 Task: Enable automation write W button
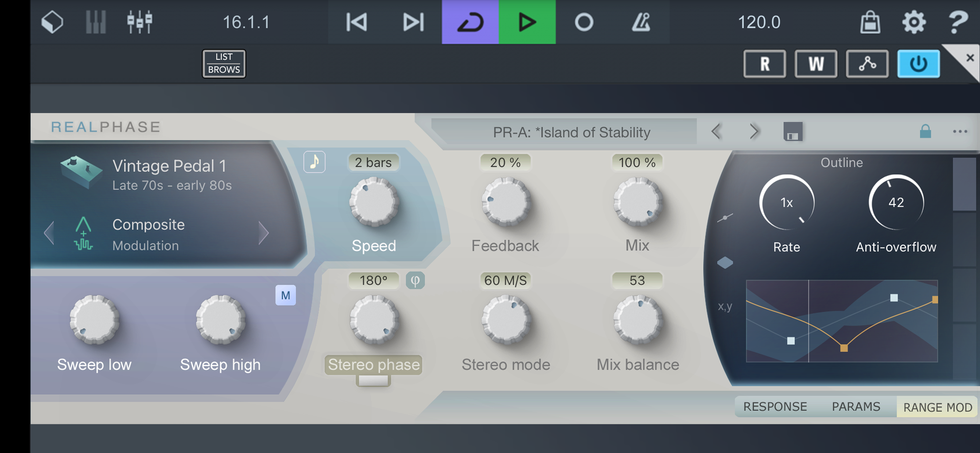click(x=816, y=63)
